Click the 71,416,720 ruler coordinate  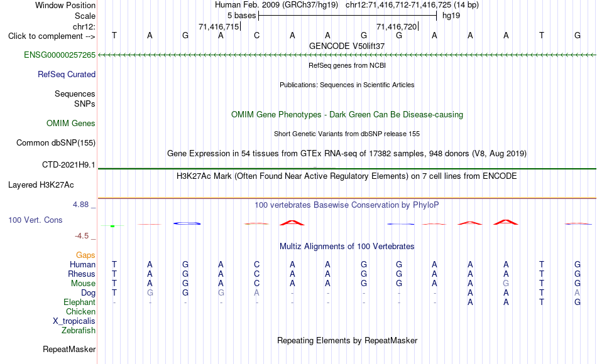point(397,27)
